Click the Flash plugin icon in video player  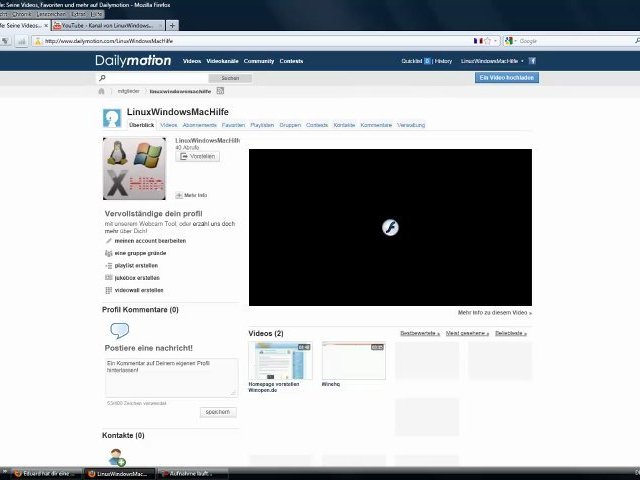click(x=391, y=227)
